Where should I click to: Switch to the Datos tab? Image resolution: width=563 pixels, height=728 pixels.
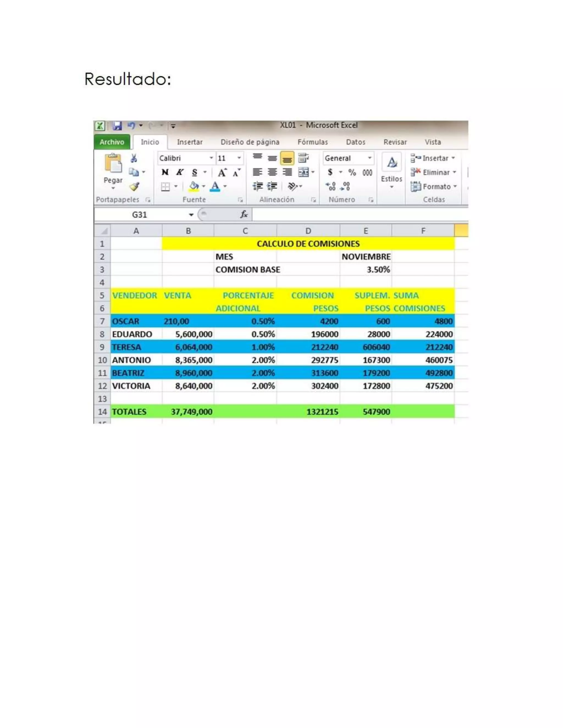coord(355,142)
